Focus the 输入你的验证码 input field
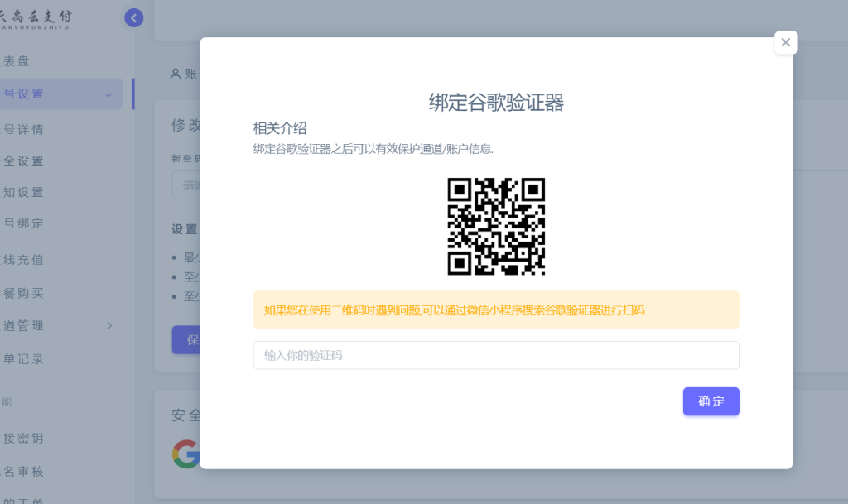This screenshot has width=848, height=504. point(495,355)
